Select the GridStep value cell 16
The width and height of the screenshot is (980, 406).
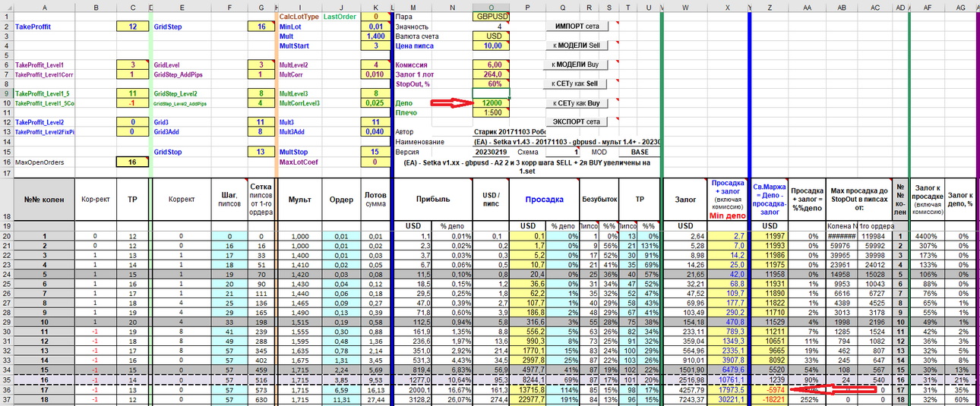click(262, 26)
